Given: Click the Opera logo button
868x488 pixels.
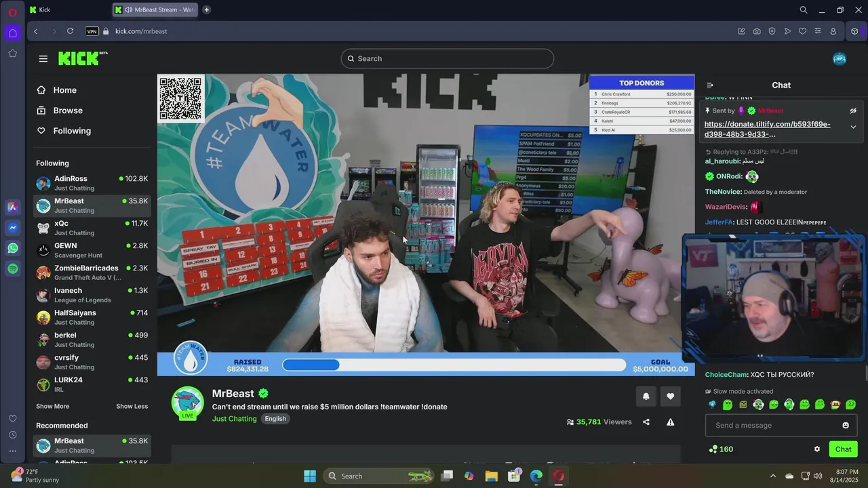Looking at the screenshot, I should click(12, 12).
